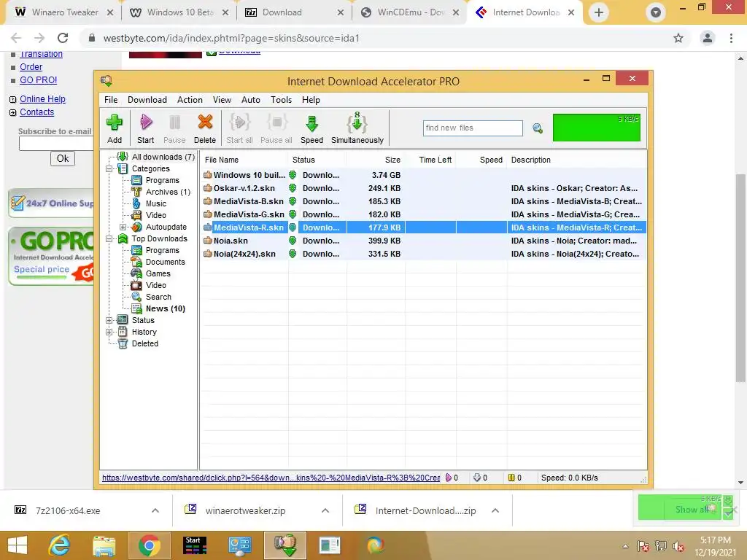Click the Contacts link

point(36,112)
